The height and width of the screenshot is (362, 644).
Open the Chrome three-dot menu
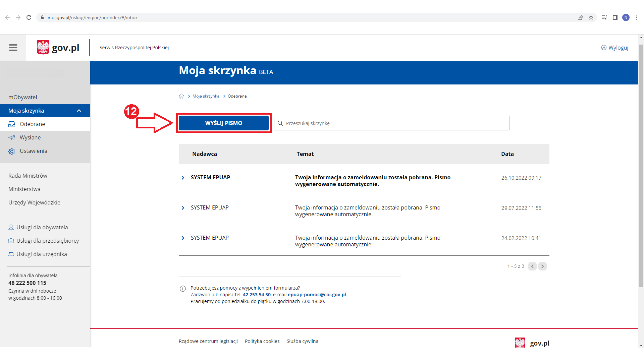coord(637,17)
